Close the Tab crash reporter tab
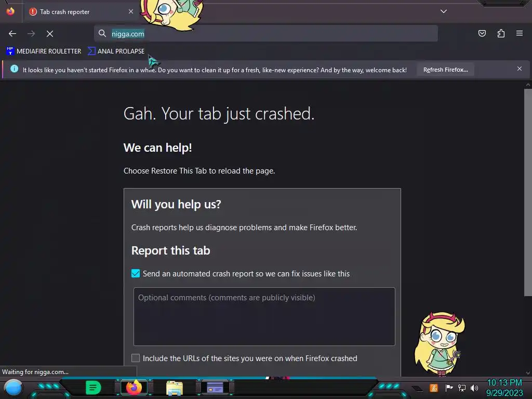This screenshot has width=532, height=399. point(131,11)
